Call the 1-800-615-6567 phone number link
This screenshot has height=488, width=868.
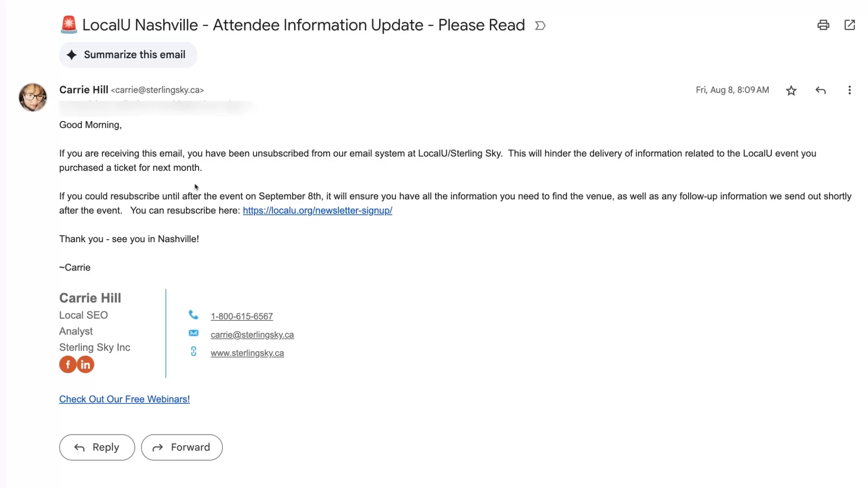(x=241, y=316)
